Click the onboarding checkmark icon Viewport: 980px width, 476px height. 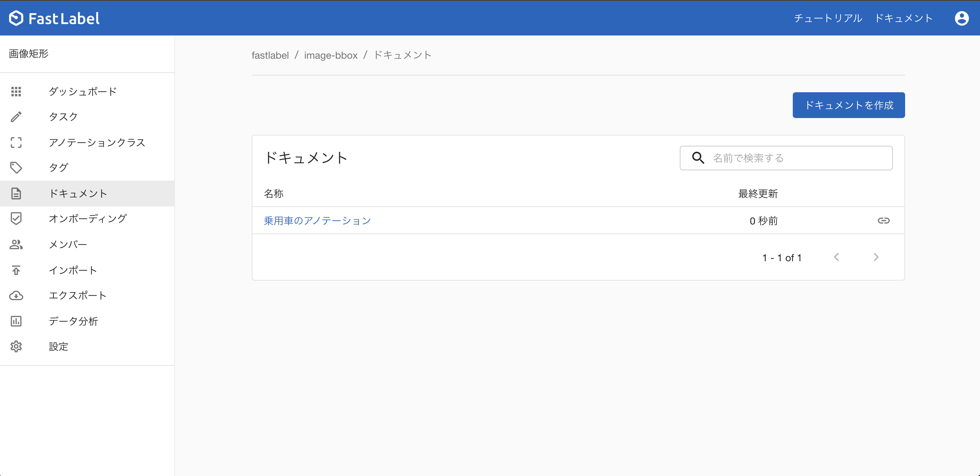point(16,219)
